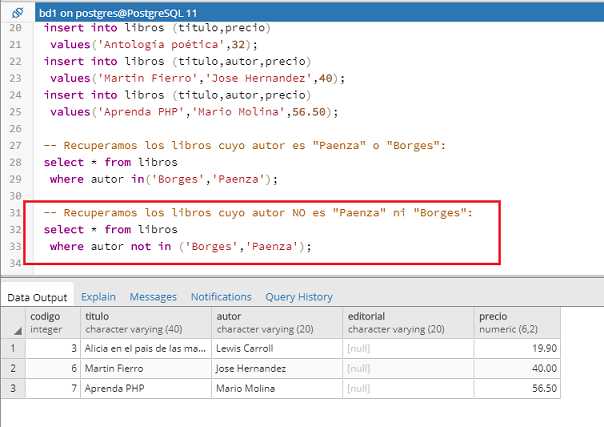Click the codigo cell with value 7

pyautogui.click(x=53, y=388)
